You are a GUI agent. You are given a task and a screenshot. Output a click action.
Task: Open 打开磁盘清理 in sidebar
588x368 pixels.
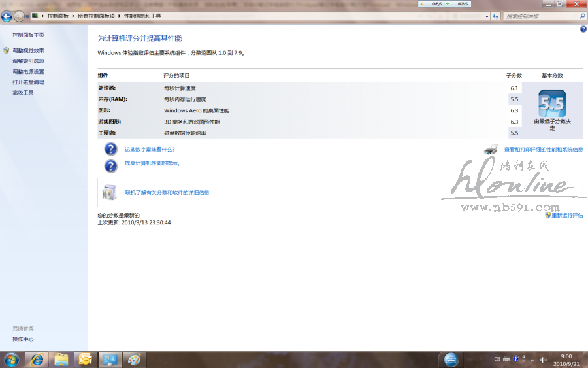click(x=28, y=82)
